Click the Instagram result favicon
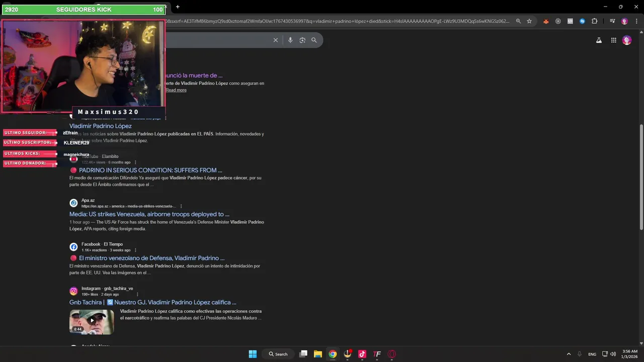644x362 pixels. click(x=73, y=291)
